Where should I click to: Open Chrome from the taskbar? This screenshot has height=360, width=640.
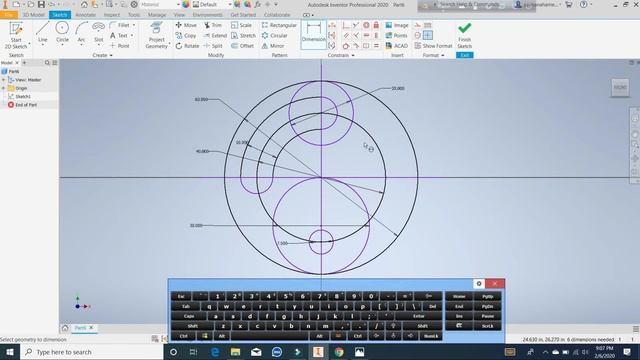[339, 352]
